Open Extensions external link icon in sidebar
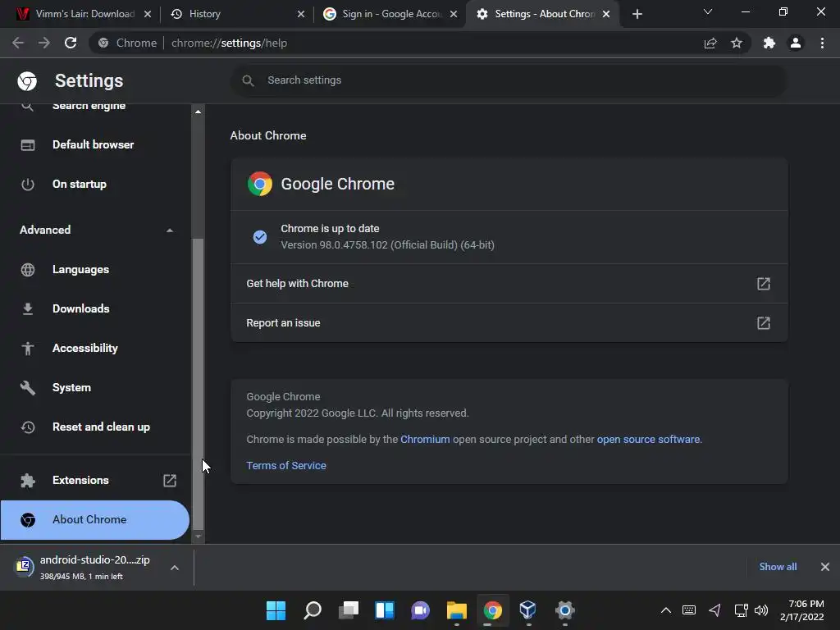Screen dimensions: 840x630 pos(170,481)
